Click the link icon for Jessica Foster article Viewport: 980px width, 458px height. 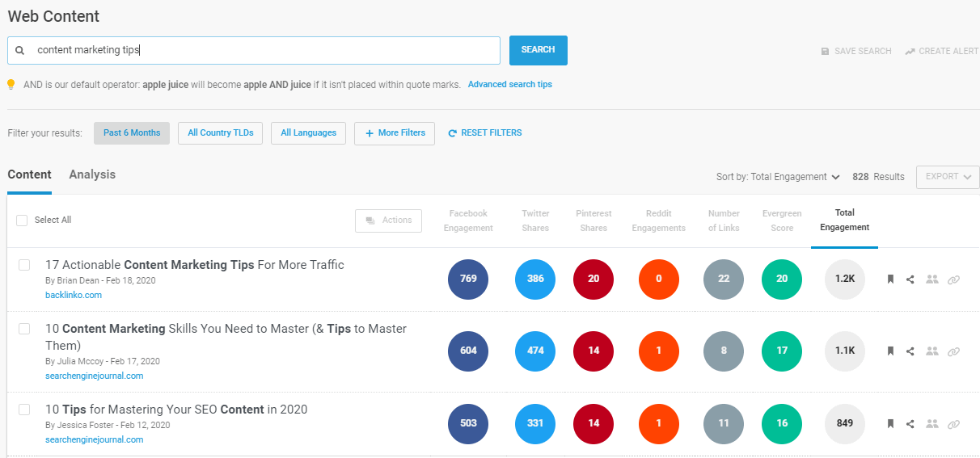click(x=953, y=424)
